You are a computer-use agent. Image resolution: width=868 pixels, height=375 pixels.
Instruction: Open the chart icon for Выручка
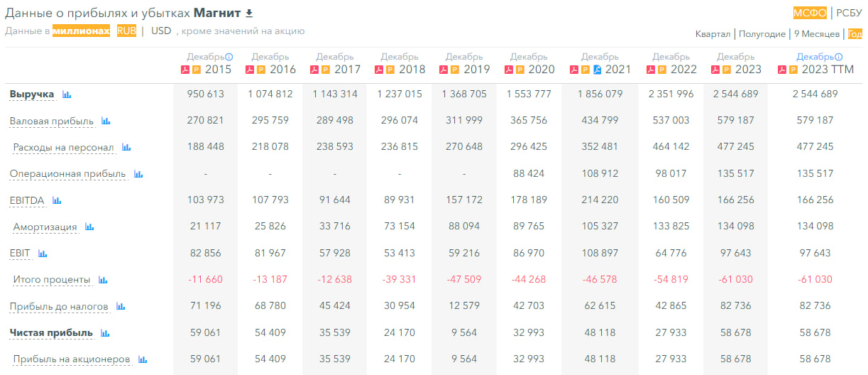point(67,94)
